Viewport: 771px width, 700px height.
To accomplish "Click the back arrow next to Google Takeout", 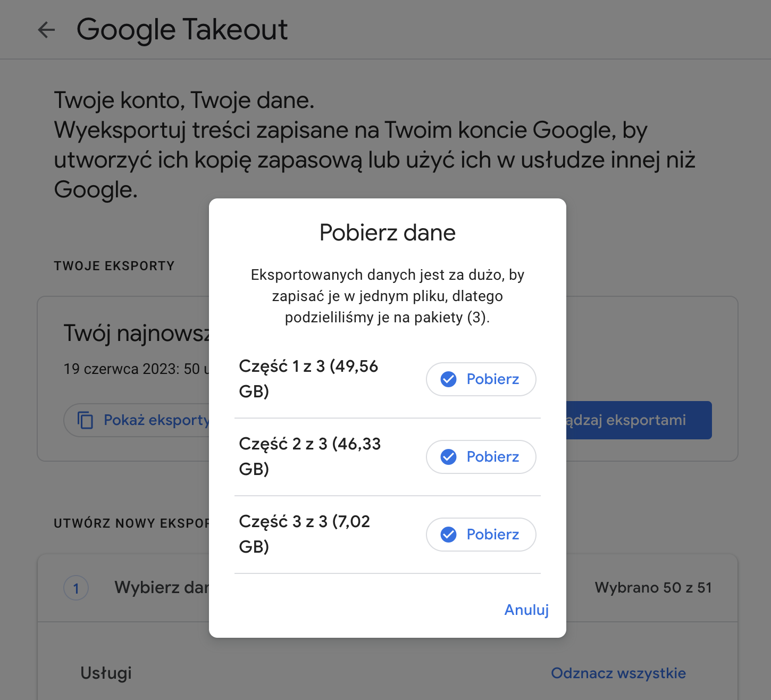I will (47, 30).
